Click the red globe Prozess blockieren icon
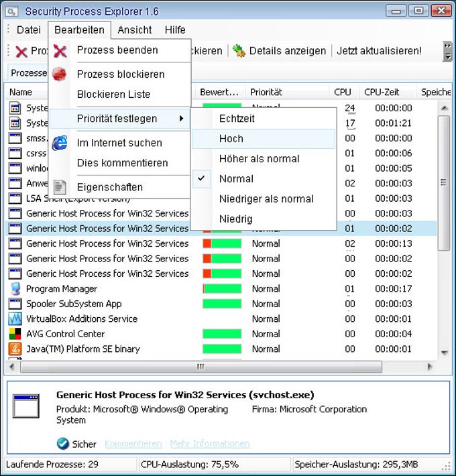456x476 pixels. click(59, 74)
